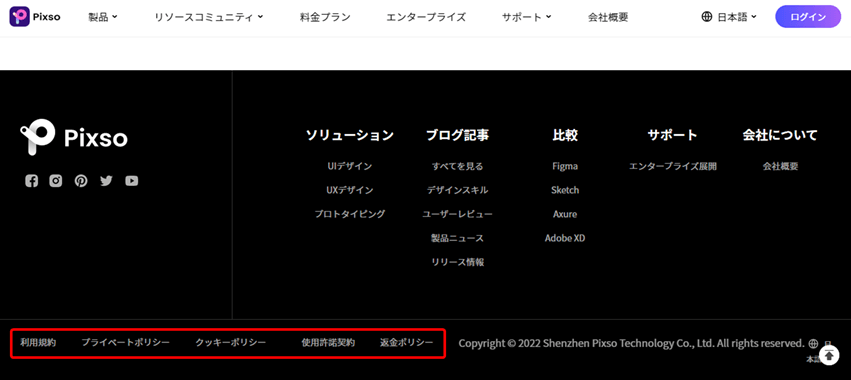Click the 比較 footer heading
This screenshot has width=851, height=380.
pyautogui.click(x=565, y=135)
